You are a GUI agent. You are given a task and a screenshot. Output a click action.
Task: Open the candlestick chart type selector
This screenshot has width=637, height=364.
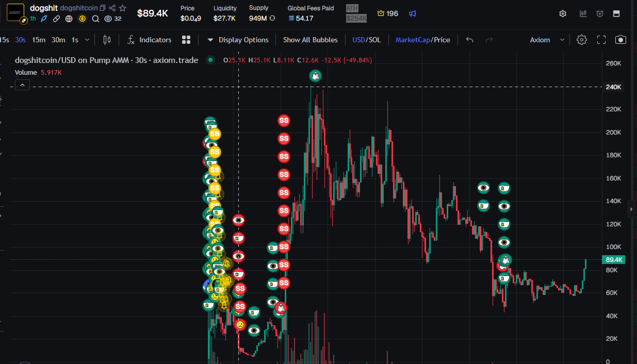click(x=107, y=40)
